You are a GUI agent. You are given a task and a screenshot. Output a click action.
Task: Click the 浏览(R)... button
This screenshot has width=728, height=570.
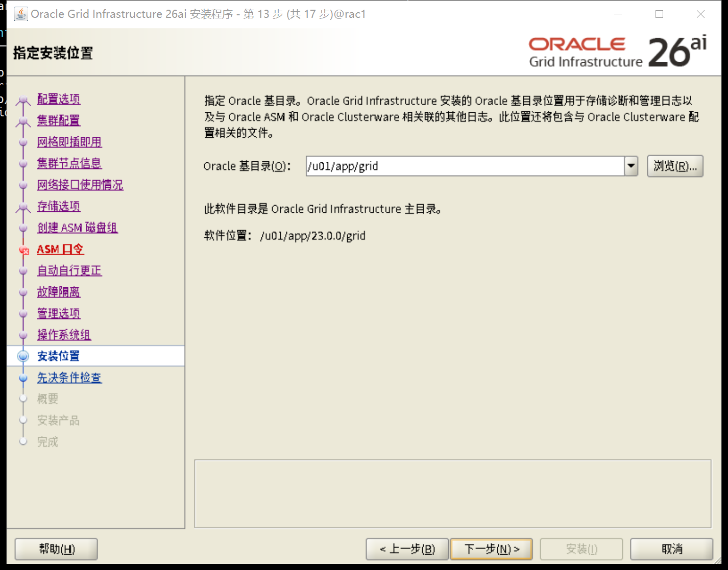pos(675,166)
